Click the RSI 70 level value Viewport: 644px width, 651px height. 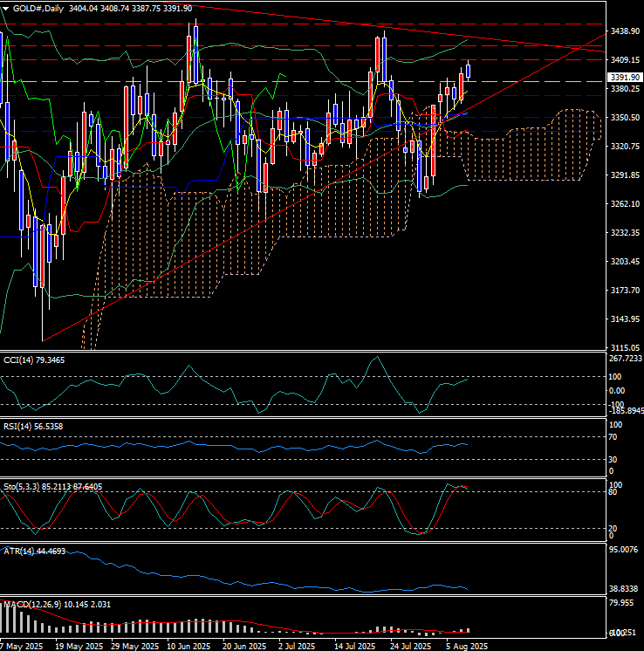(x=613, y=437)
